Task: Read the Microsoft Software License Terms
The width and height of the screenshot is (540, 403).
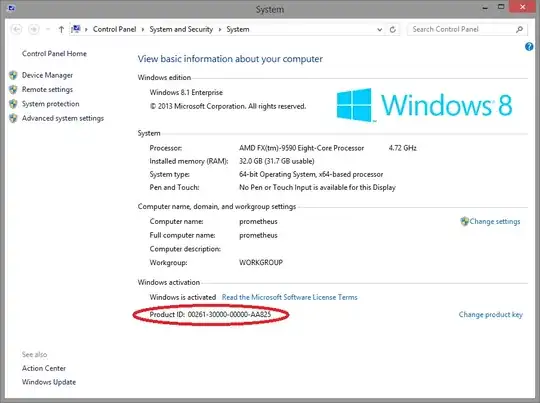Action: 289,297
